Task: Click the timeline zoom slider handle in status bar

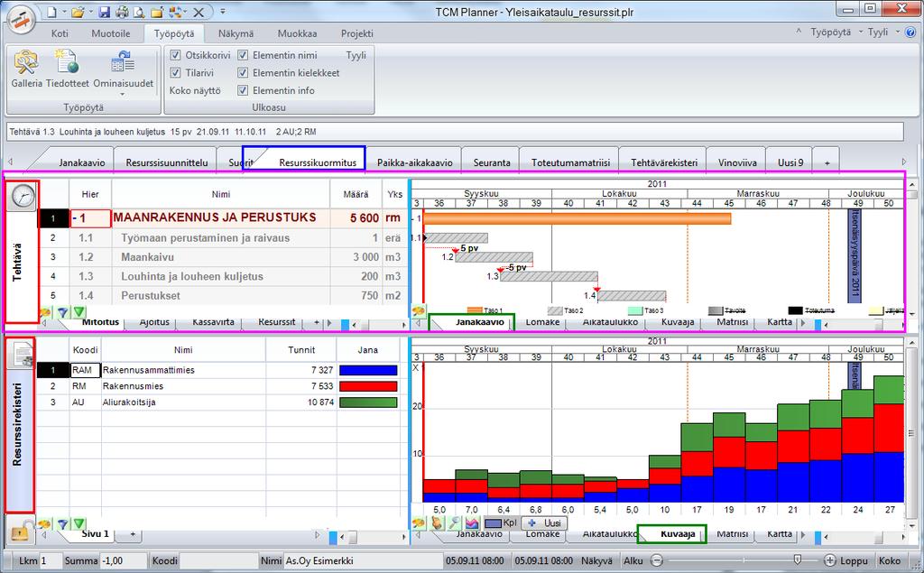Action: tap(798, 559)
